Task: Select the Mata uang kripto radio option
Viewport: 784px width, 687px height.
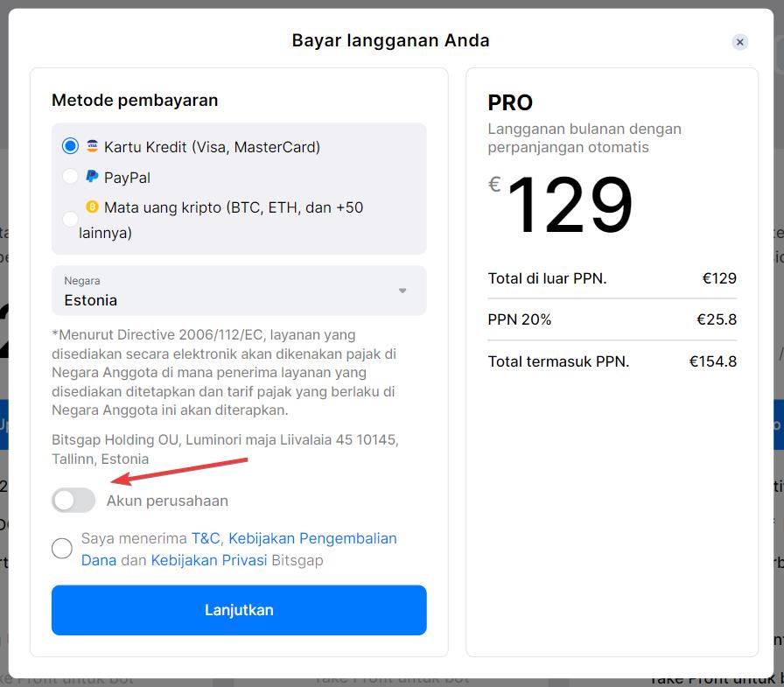Action: [x=70, y=220]
